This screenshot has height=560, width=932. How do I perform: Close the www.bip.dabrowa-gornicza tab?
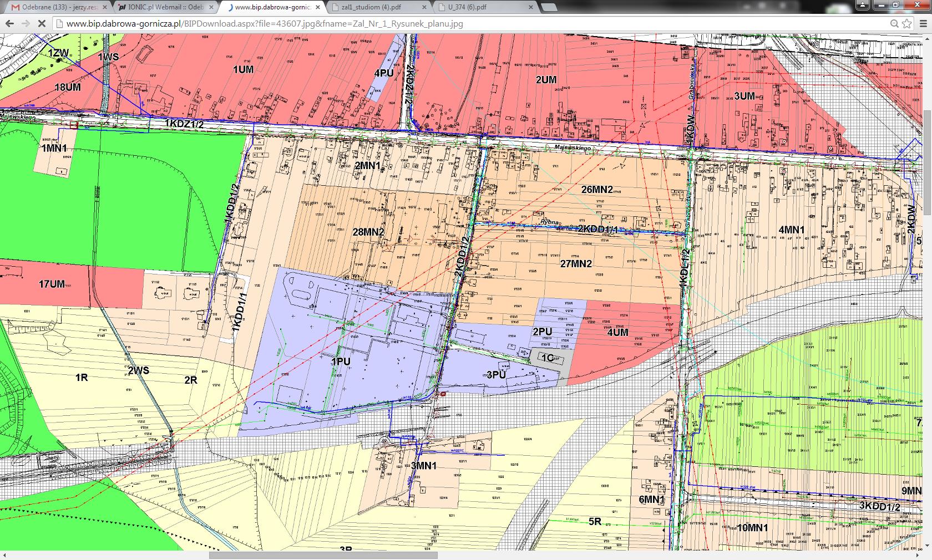(x=317, y=8)
